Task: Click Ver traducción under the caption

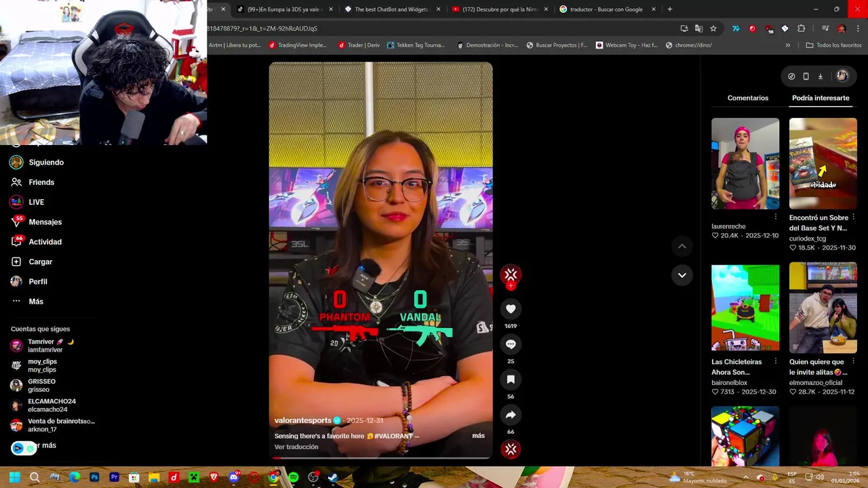Action: pos(296,447)
